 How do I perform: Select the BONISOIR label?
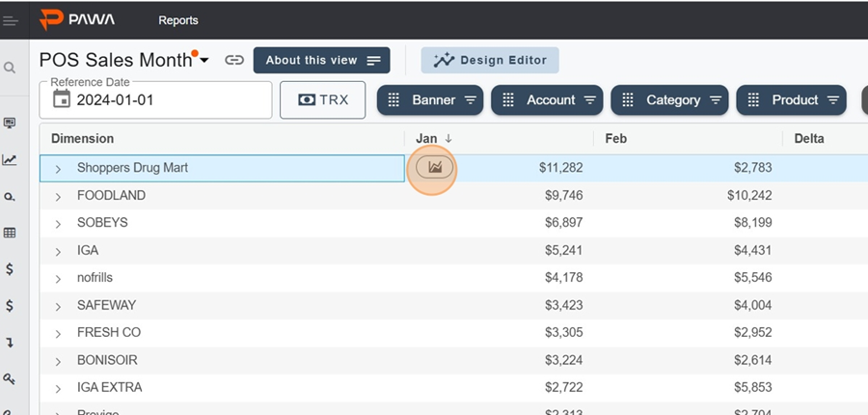click(x=107, y=360)
